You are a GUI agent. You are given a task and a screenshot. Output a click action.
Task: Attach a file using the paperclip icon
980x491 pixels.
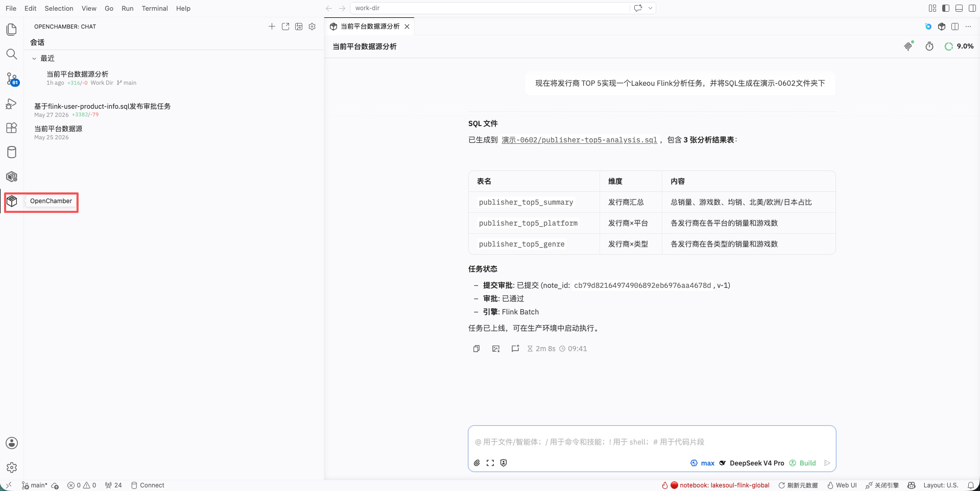pos(477,463)
